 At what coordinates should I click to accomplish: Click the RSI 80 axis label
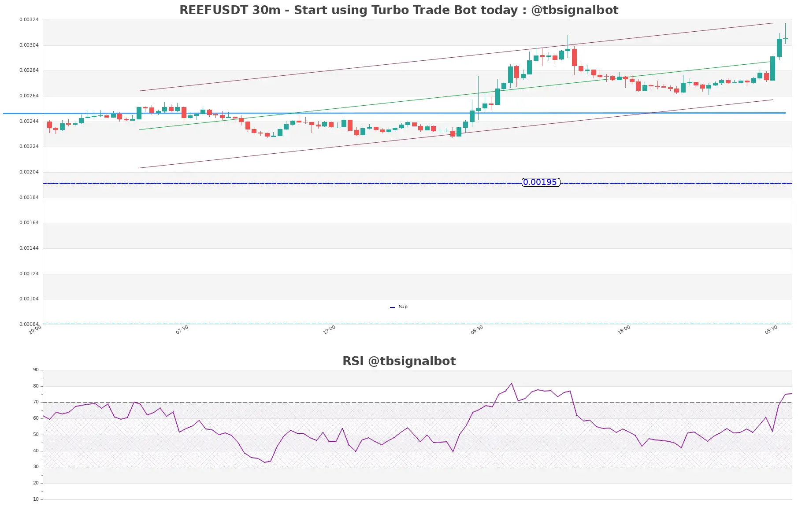tap(36, 386)
